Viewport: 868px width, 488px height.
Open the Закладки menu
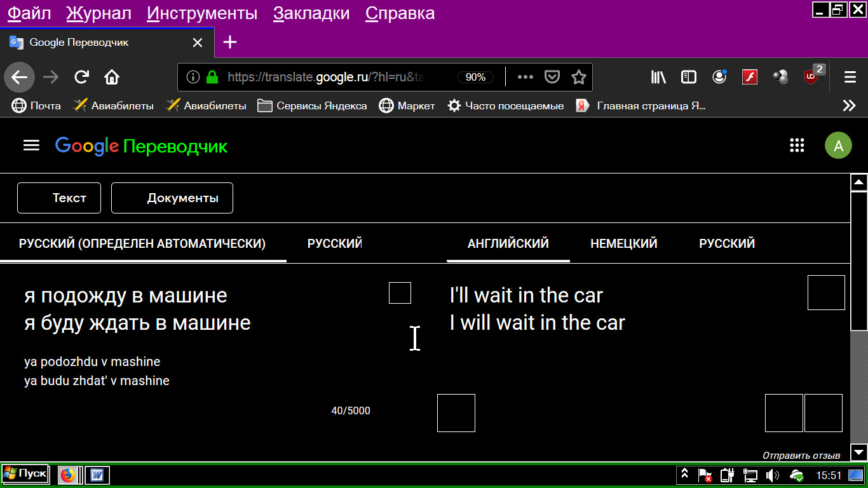coord(311,13)
